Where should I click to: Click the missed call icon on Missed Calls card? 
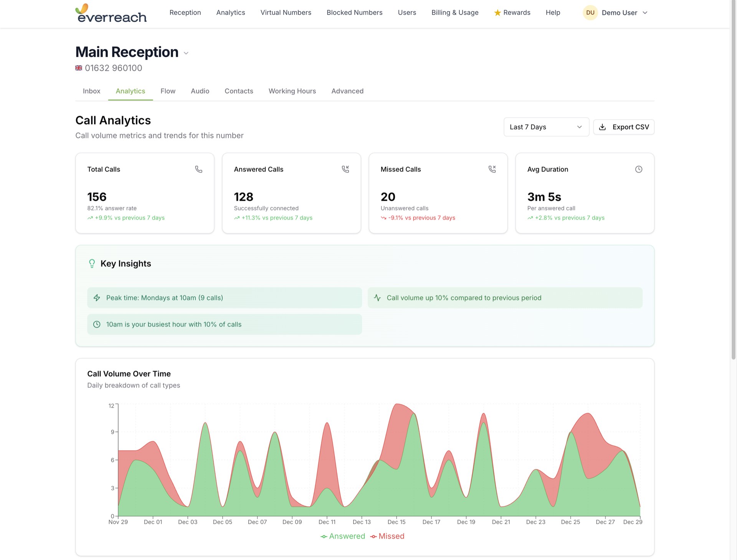coord(492,169)
